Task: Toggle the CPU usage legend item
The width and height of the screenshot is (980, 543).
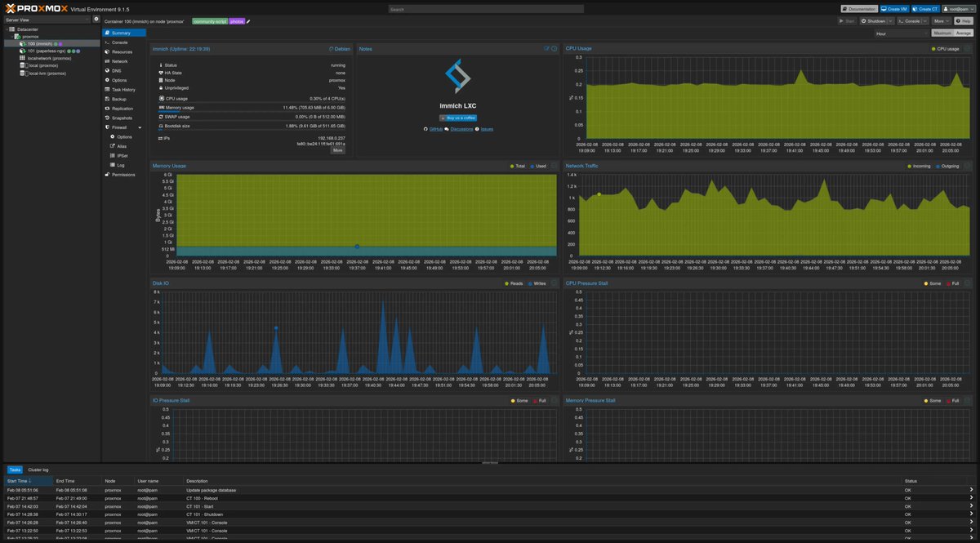Action: 945,49
